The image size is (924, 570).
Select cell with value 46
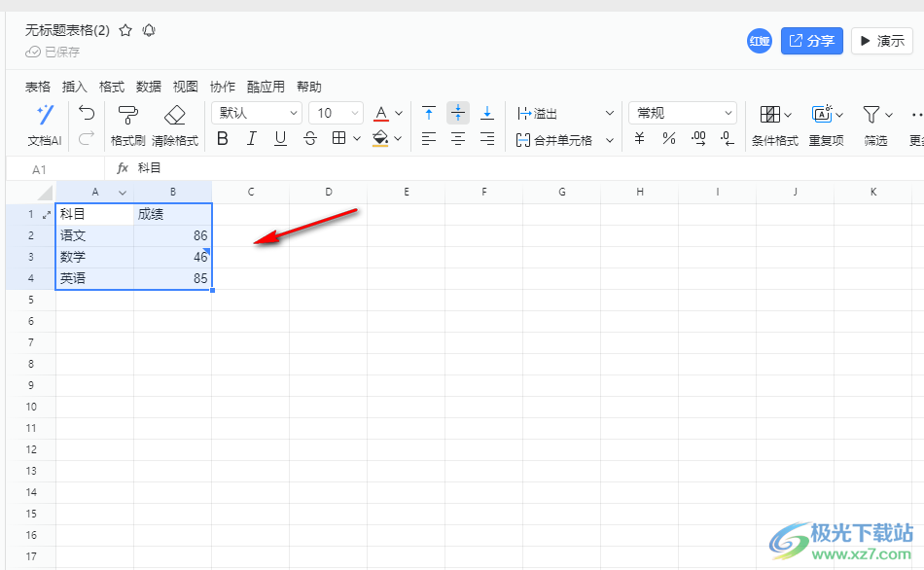(173, 257)
